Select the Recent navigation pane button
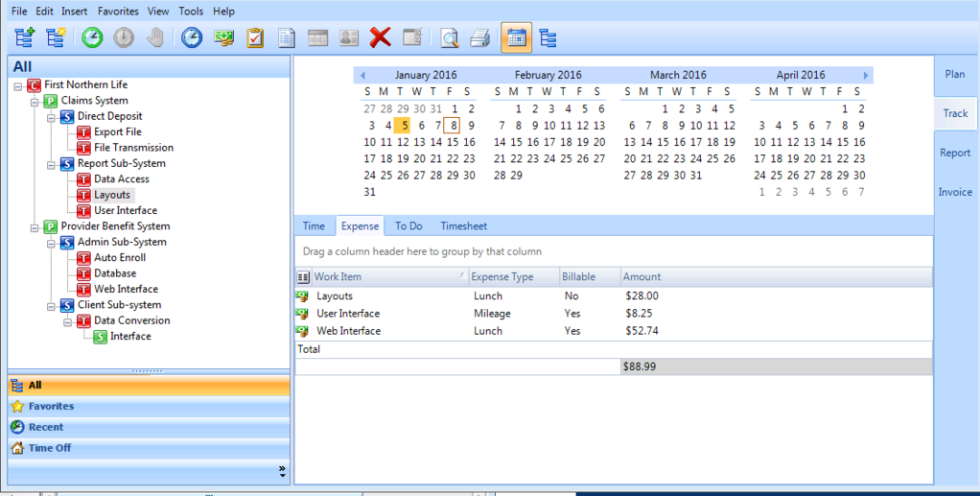 click(149, 427)
